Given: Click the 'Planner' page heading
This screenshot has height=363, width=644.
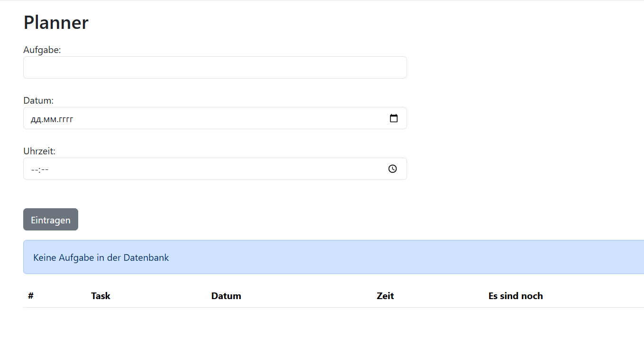Looking at the screenshot, I should 56,22.
